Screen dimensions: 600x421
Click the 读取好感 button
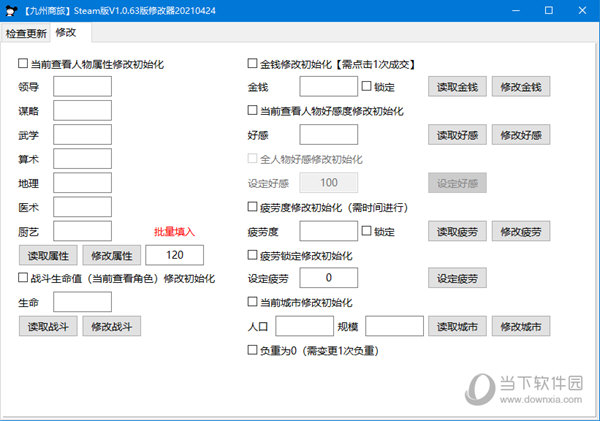coord(457,135)
